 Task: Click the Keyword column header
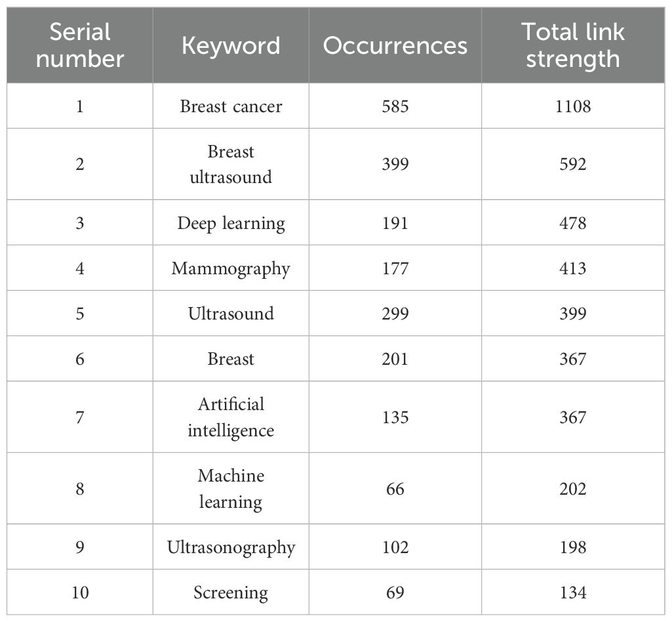[231, 45]
